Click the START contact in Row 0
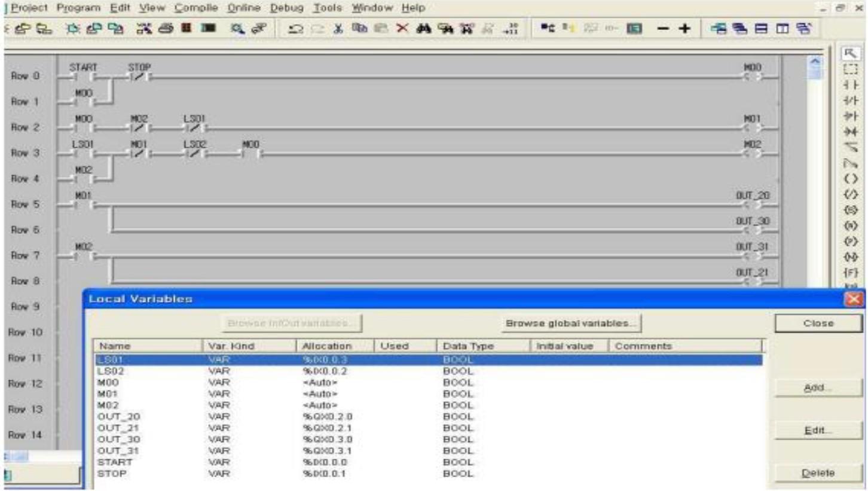The height and width of the screenshot is (491, 868). click(x=82, y=77)
